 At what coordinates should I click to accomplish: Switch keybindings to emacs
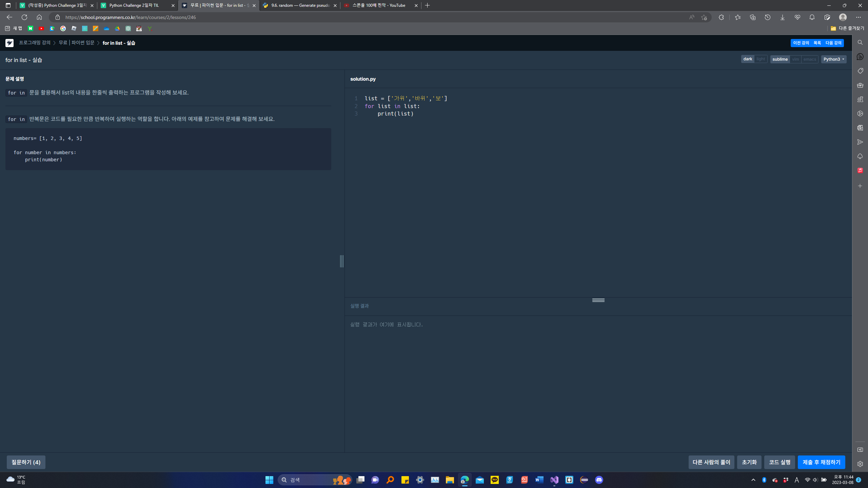pyautogui.click(x=810, y=59)
